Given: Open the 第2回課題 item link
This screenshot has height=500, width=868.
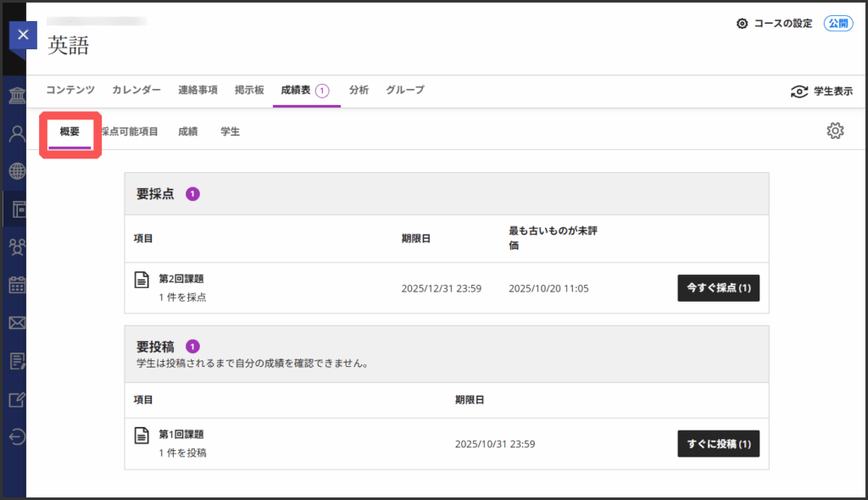Looking at the screenshot, I should tap(181, 279).
